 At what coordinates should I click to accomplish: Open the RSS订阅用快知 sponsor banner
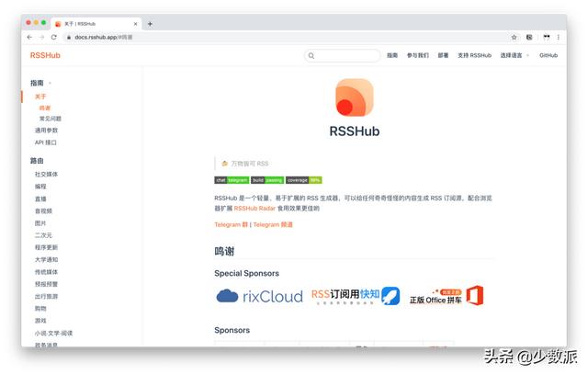coord(356,296)
